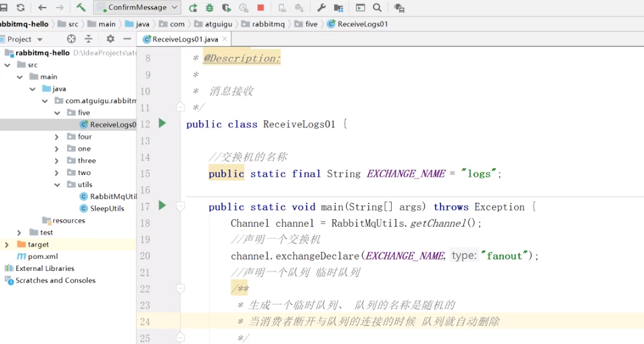Collapse com.atguigu.rabbitmq package
The image size is (644, 344).
point(45,101)
